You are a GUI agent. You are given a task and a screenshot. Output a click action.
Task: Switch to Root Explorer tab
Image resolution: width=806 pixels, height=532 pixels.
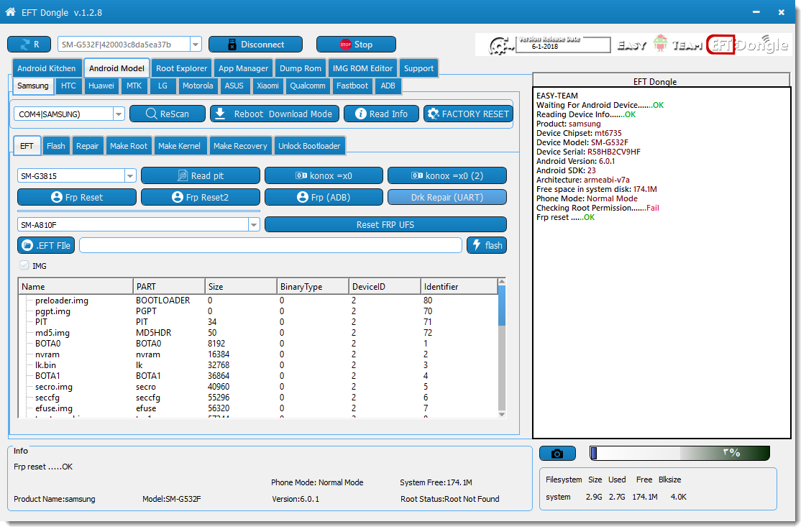click(181, 68)
